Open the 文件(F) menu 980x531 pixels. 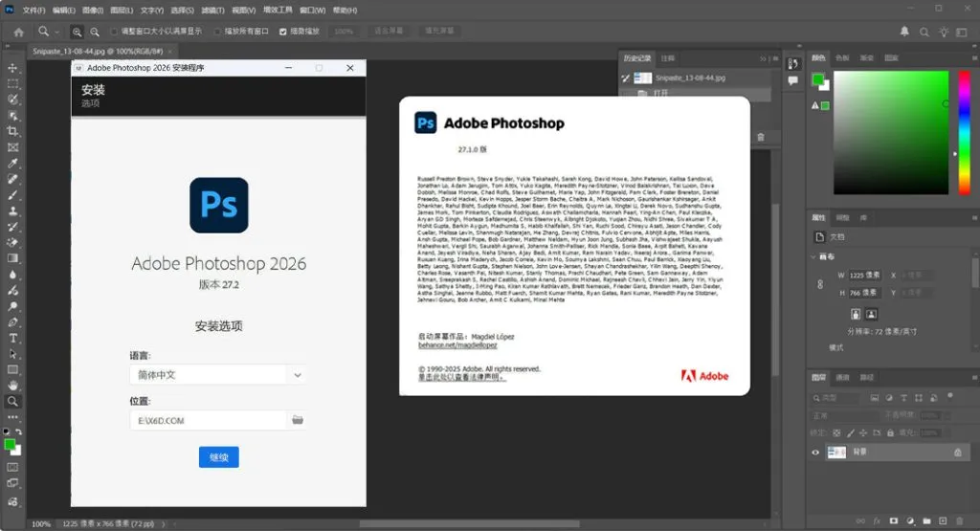pyautogui.click(x=33, y=10)
